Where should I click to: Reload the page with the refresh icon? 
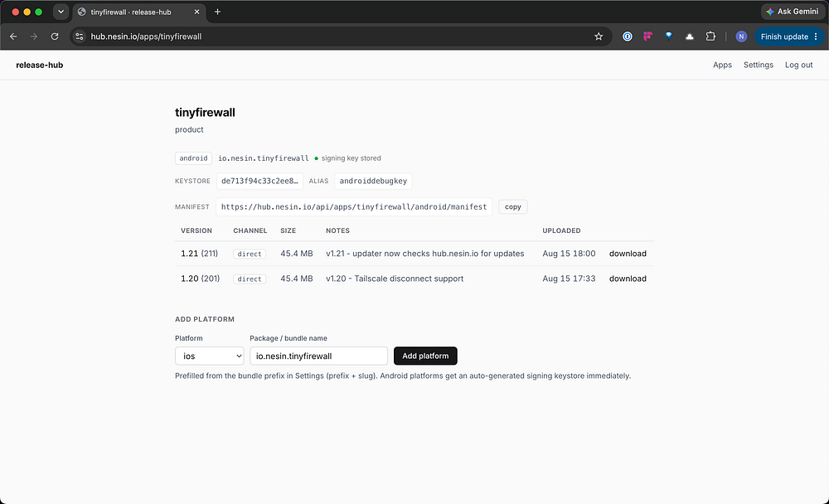[55, 36]
